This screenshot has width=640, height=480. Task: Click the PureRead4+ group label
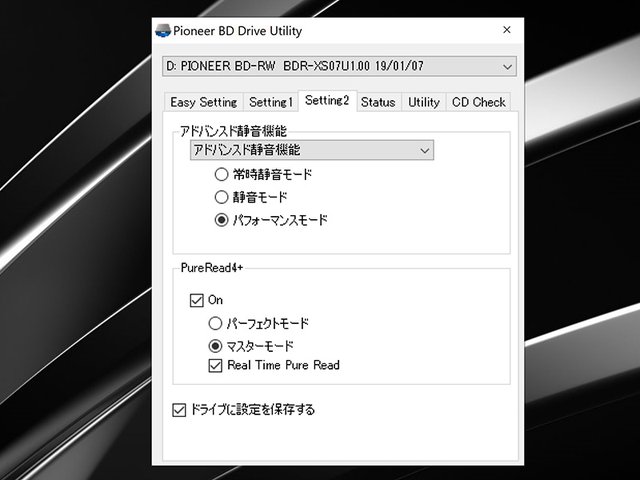(x=212, y=268)
